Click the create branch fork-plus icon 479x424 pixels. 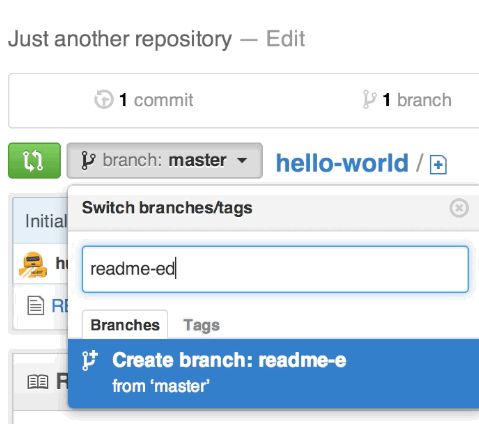(x=90, y=360)
